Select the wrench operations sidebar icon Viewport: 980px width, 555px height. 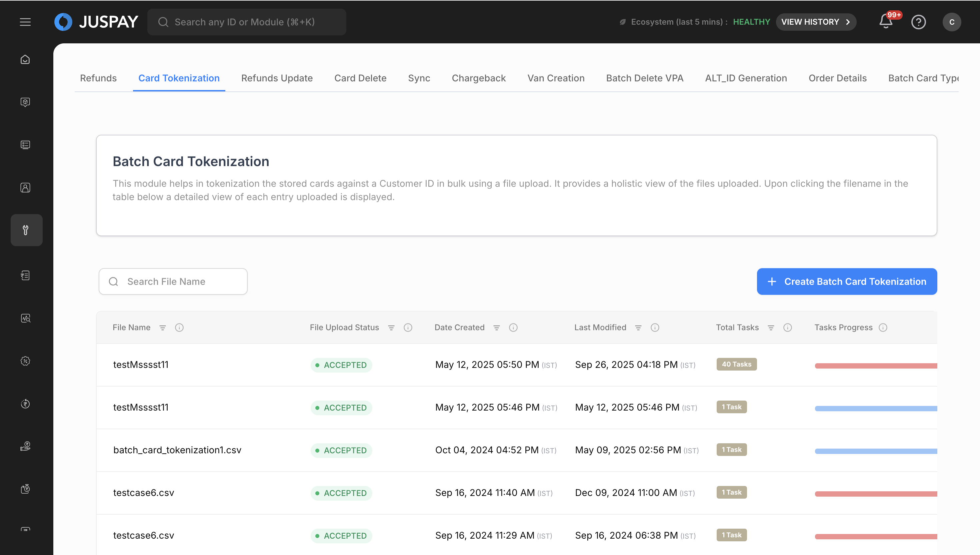(26, 230)
